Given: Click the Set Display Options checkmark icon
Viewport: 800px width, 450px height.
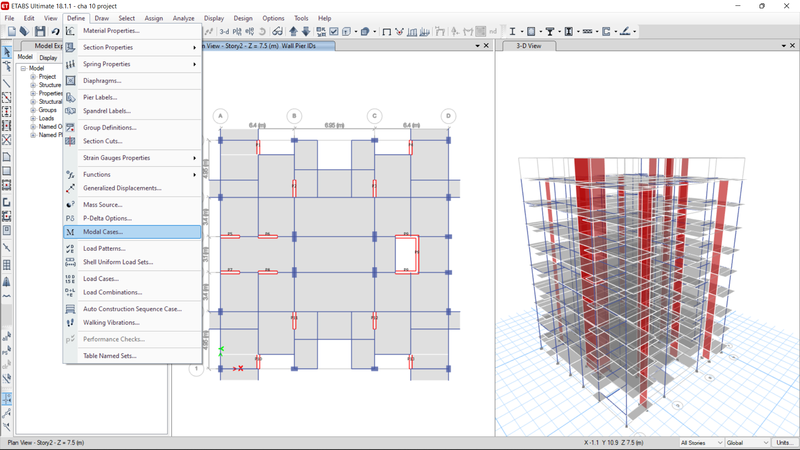Looking at the screenshot, I should pyautogui.click(x=334, y=32).
